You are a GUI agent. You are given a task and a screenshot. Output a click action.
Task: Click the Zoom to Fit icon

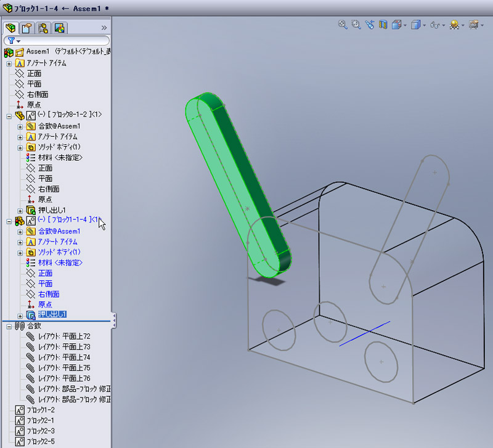click(x=343, y=25)
